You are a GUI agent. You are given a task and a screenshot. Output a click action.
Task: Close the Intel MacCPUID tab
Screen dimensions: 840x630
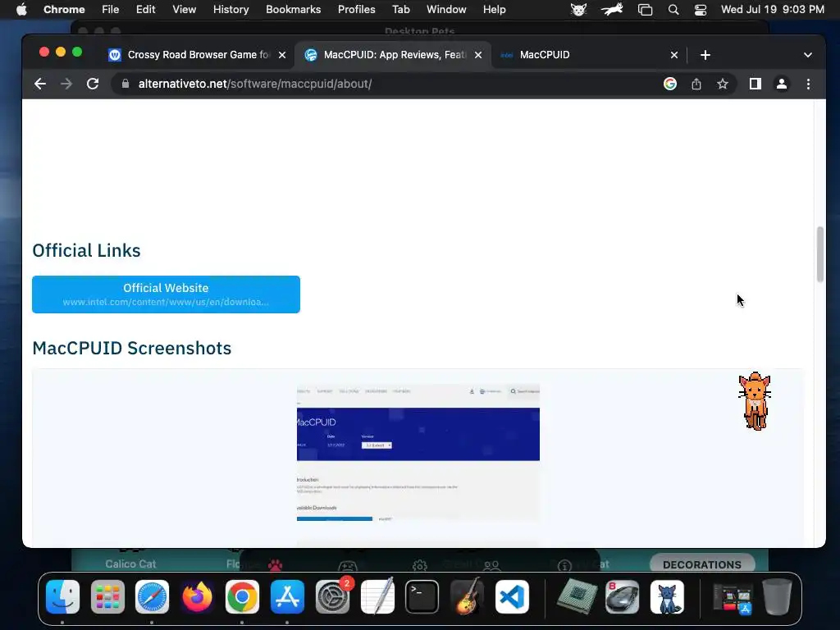click(674, 55)
